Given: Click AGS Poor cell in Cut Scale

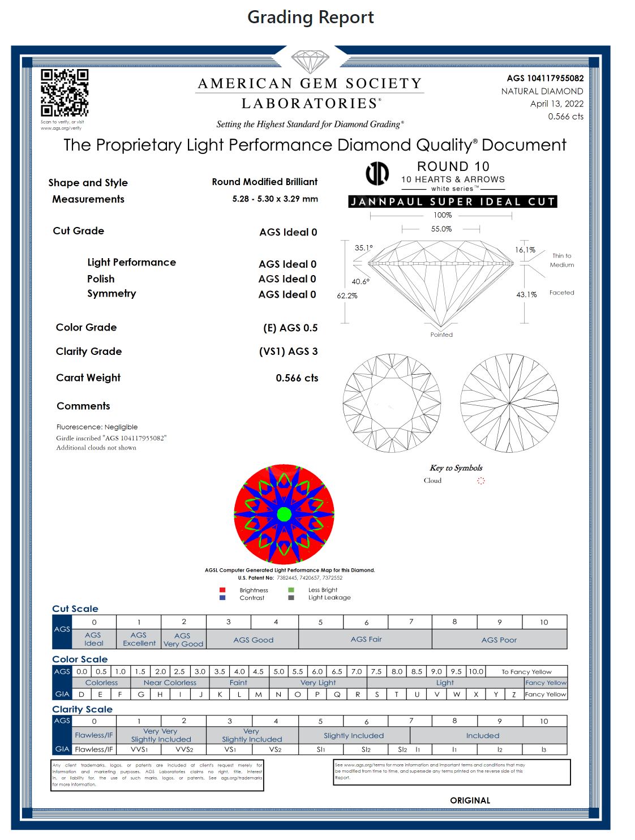Looking at the screenshot, I should pos(499,640).
